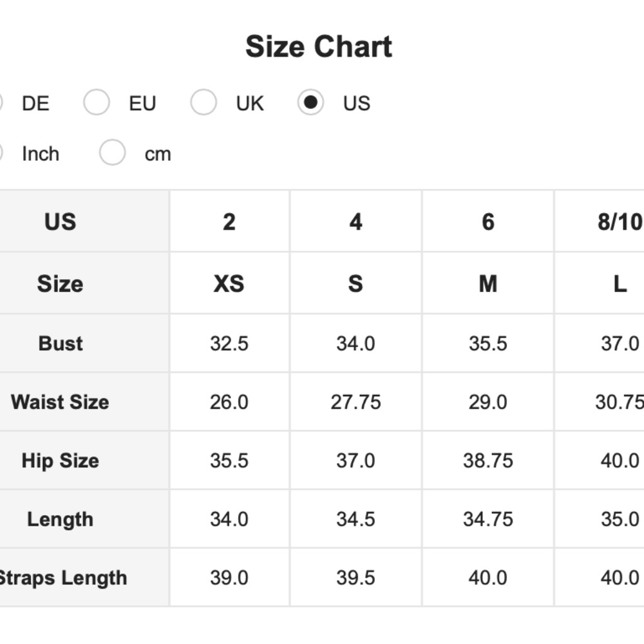Click the US size 2 column header
Screen dimensions: 644x644
pos(229,222)
